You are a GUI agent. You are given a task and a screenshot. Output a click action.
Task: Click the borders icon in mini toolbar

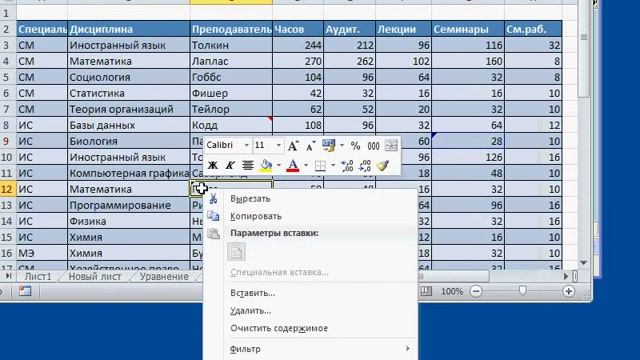320,165
